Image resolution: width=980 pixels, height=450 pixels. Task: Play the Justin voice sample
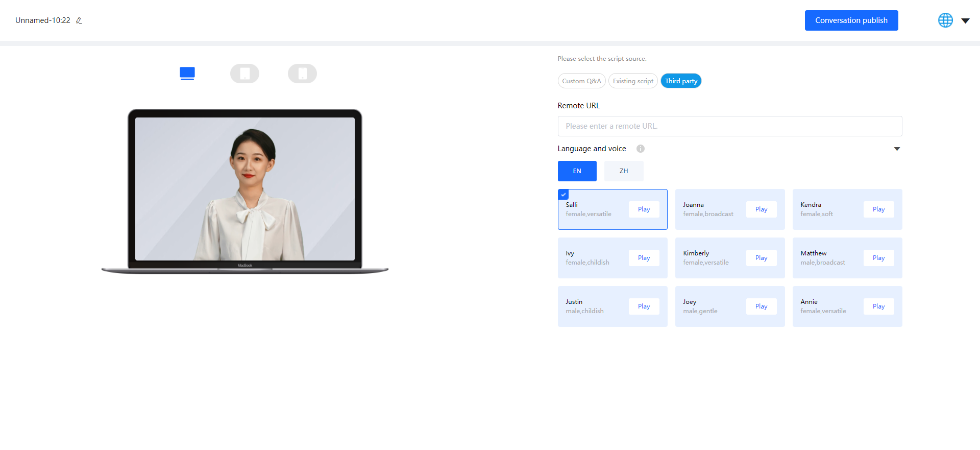644,306
